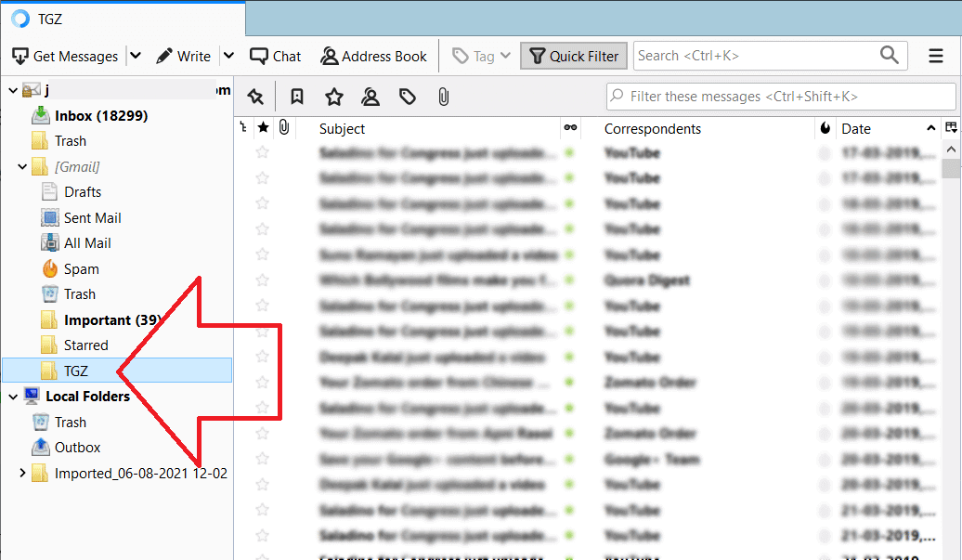The width and height of the screenshot is (962, 560).
Task: Toggle the starred messages filter icon
Action: (x=333, y=97)
